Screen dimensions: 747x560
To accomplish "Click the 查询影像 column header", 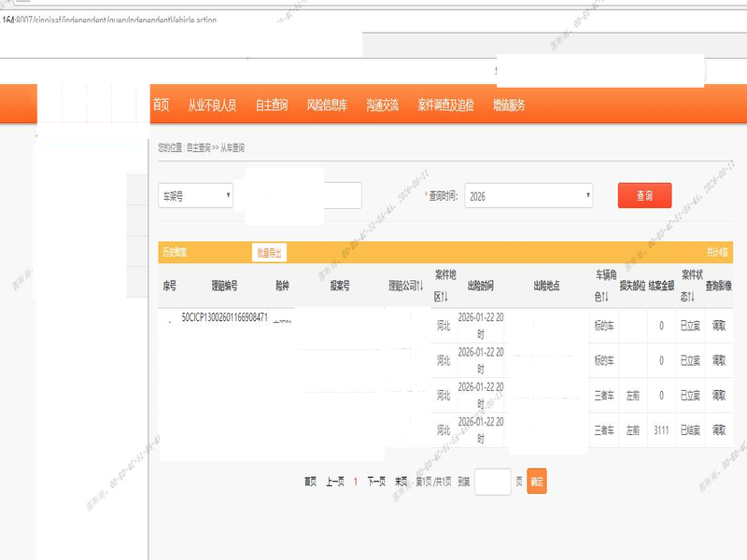I will pyautogui.click(x=719, y=286).
